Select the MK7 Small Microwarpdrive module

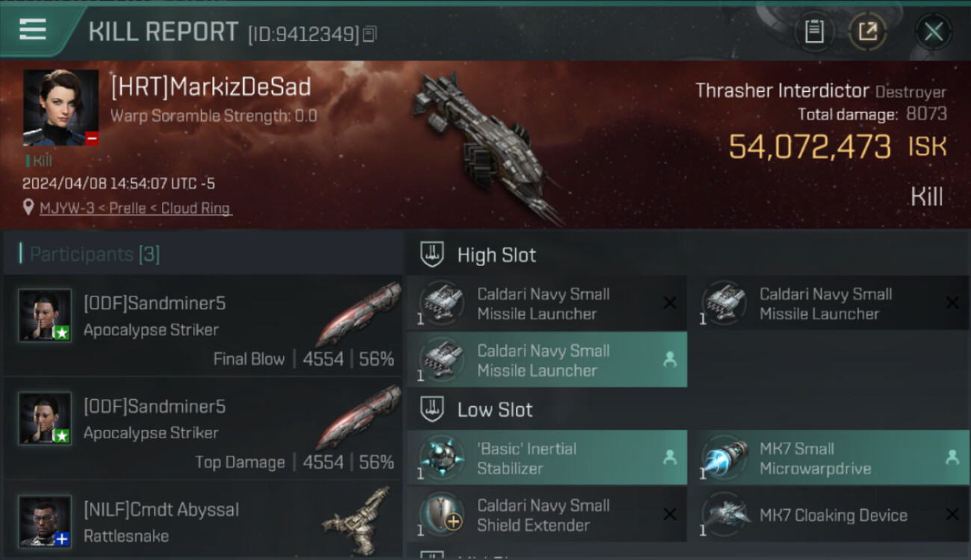pos(828,458)
